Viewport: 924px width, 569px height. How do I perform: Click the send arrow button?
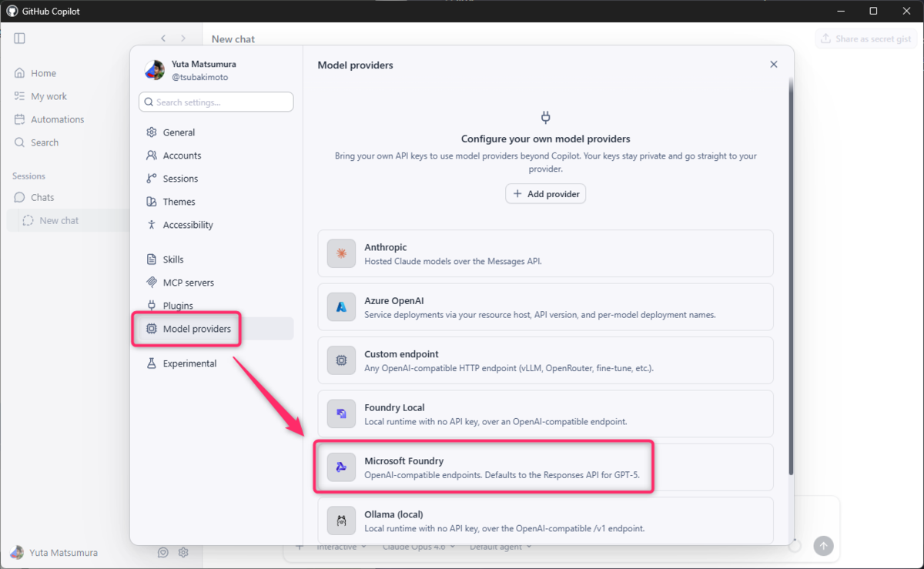coord(823,546)
